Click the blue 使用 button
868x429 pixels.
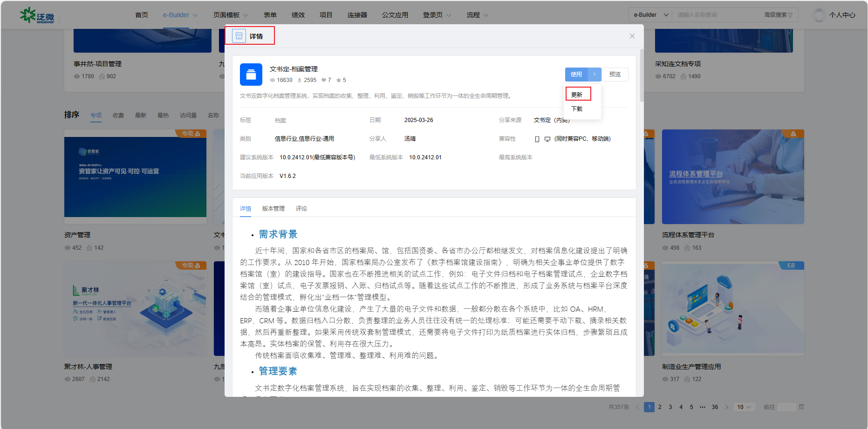coord(576,75)
